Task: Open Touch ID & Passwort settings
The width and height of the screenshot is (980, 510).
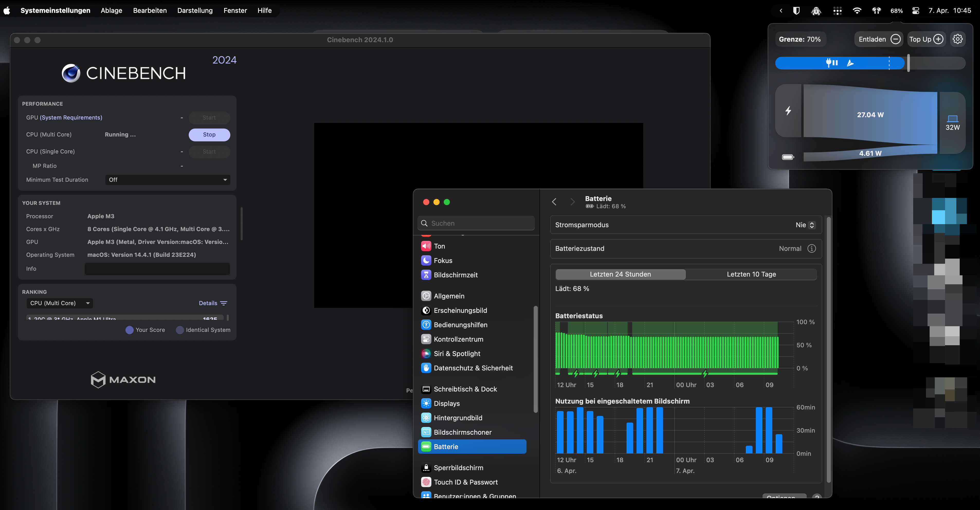Action: [x=465, y=482]
